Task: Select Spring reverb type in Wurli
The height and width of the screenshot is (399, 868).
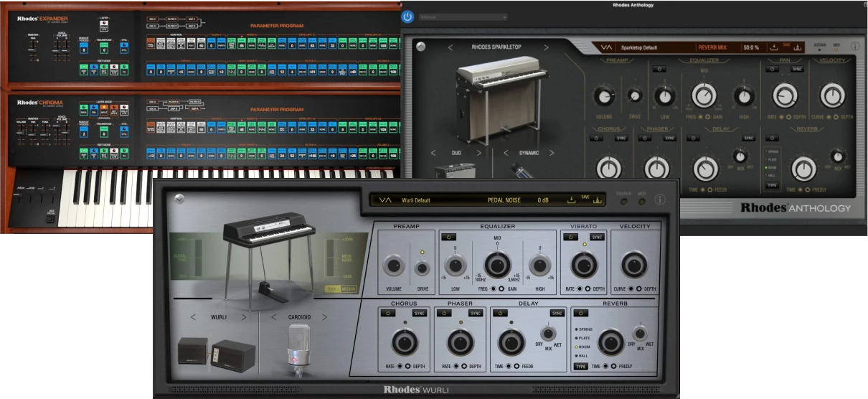Action: coord(584,329)
